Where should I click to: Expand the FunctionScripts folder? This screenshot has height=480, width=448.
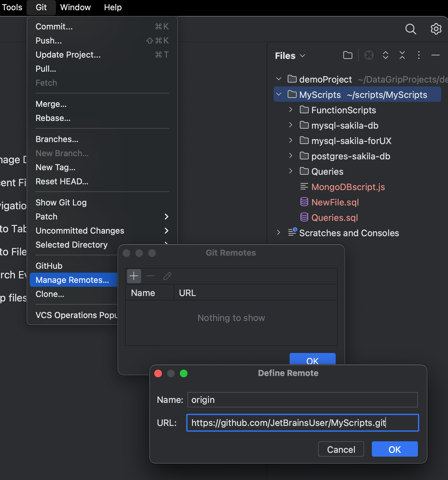[x=290, y=110]
